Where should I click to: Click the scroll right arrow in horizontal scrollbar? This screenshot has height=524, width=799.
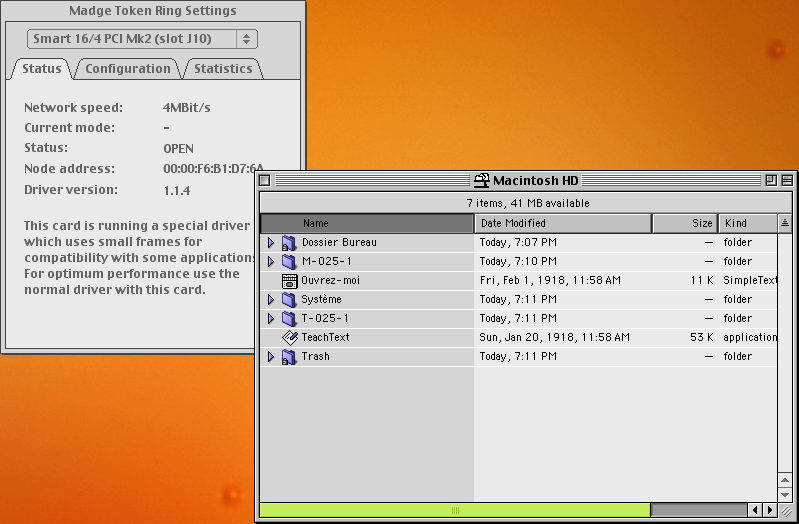point(770,511)
